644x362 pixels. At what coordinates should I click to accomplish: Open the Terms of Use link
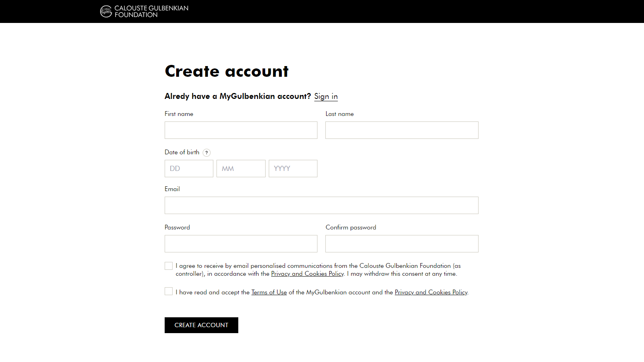point(269,292)
